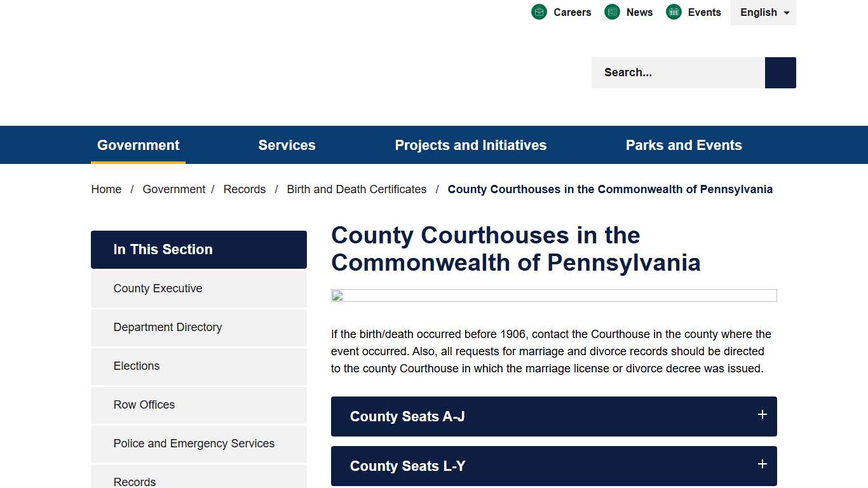This screenshot has width=868, height=488.
Task: Select Parks and Events in navigation
Action: pos(683,145)
